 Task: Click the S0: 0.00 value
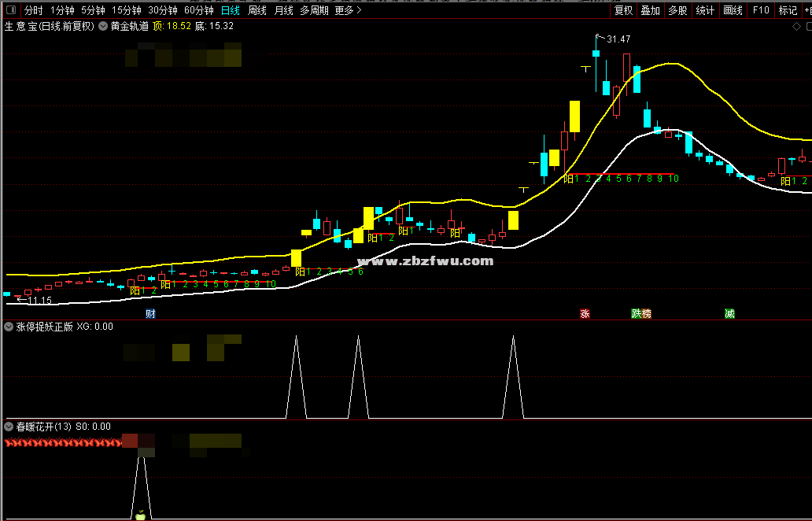pos(93,427)
